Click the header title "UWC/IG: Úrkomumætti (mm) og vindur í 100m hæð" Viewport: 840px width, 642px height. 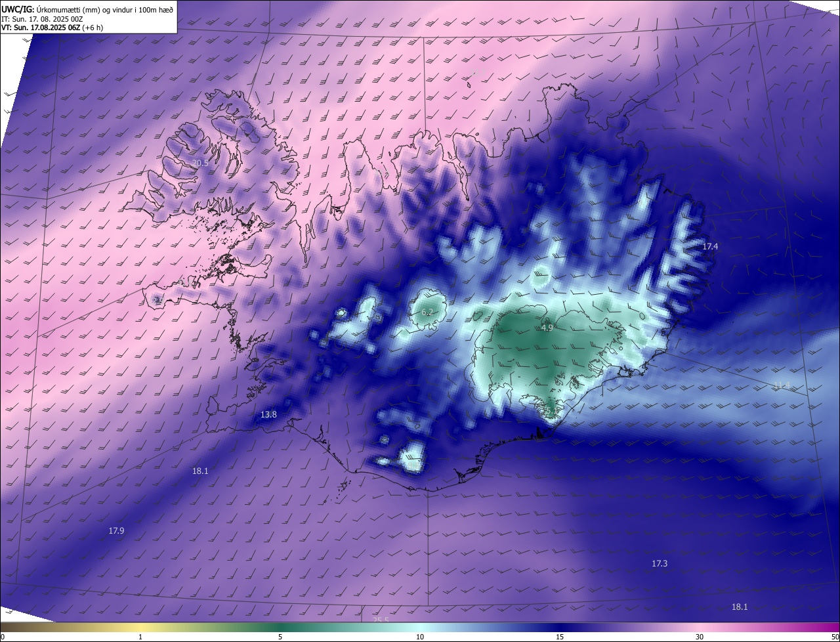(87, 9)
